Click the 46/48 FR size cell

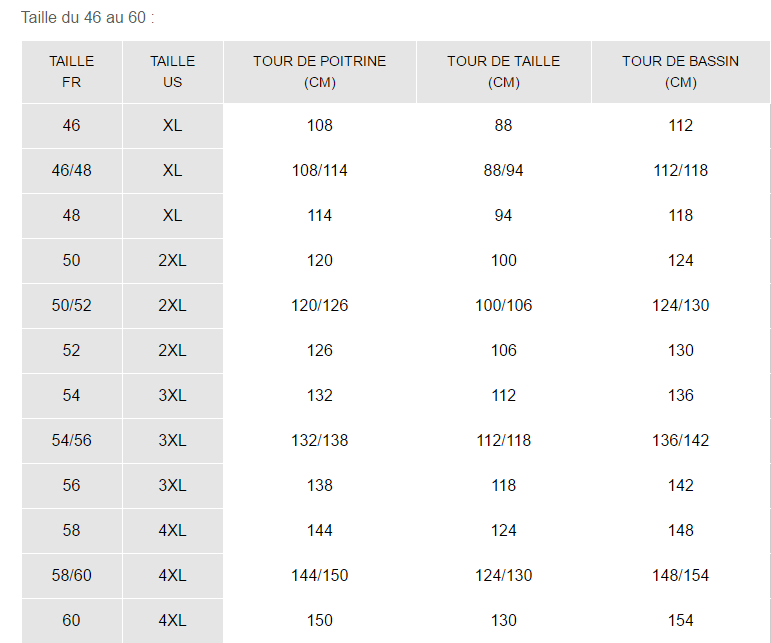pos(71,170)
